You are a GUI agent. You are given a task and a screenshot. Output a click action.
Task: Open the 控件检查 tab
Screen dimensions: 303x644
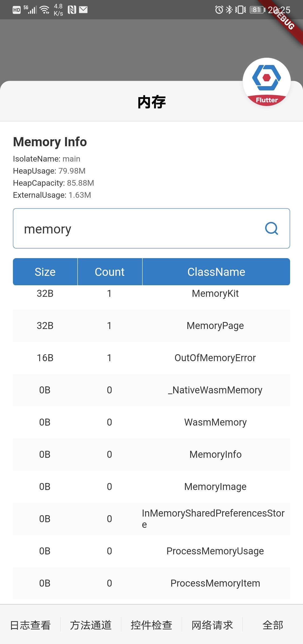click(151, 625)
